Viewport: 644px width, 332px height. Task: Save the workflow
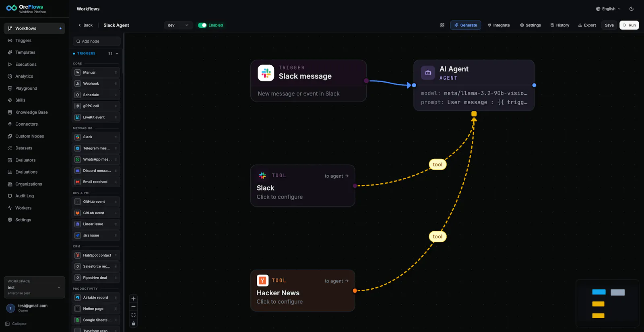click(x=609, y=25)
